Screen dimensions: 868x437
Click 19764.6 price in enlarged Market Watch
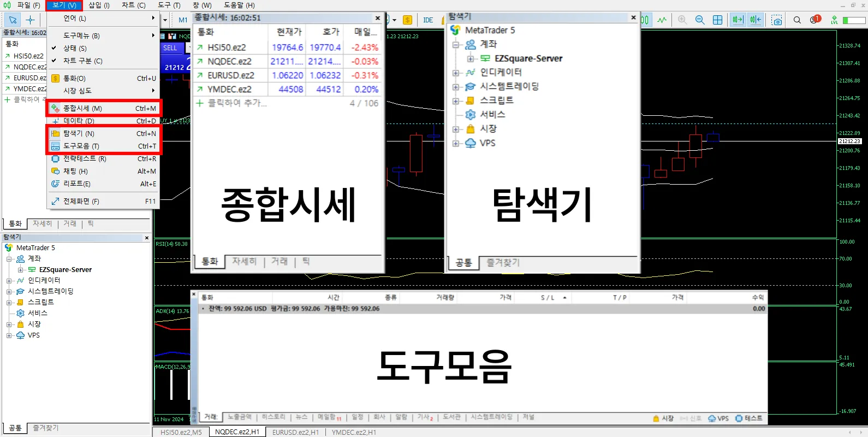click(x=287, y=48)
